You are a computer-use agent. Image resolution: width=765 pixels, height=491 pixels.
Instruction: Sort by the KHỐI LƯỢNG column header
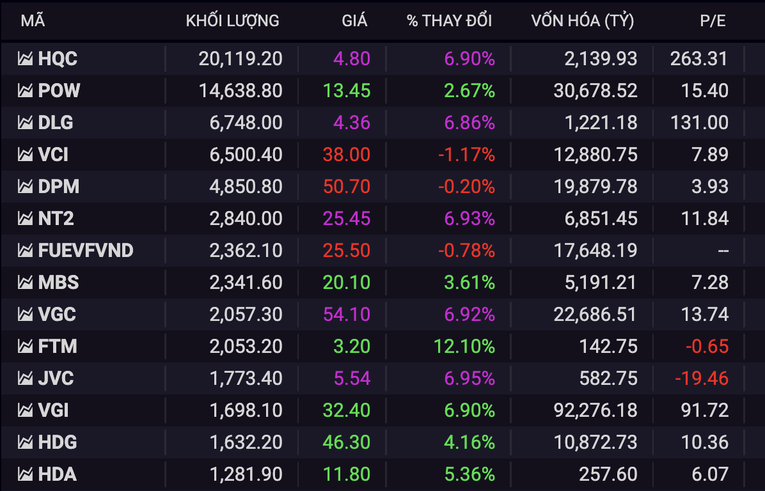(232, 20)
